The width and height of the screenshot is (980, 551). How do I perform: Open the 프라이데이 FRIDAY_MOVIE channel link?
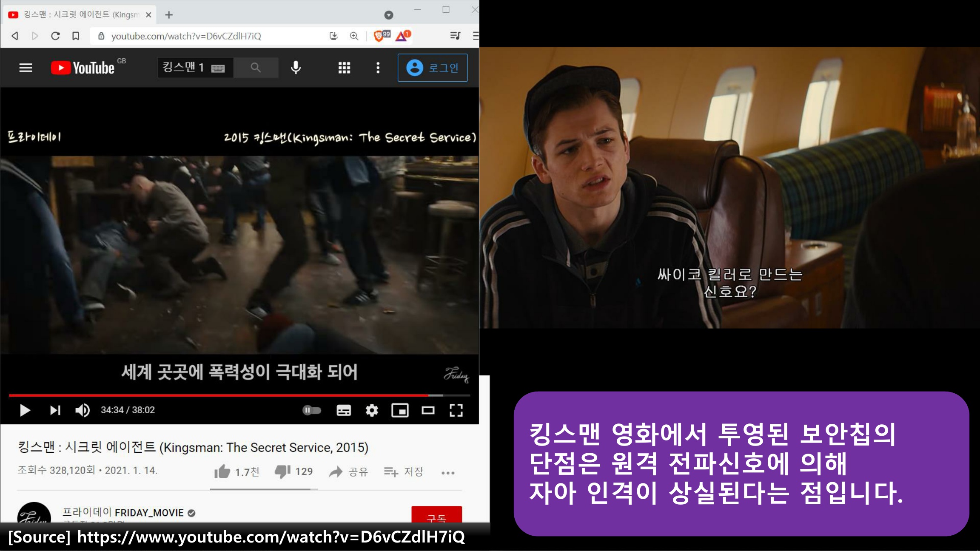[123, 513]
